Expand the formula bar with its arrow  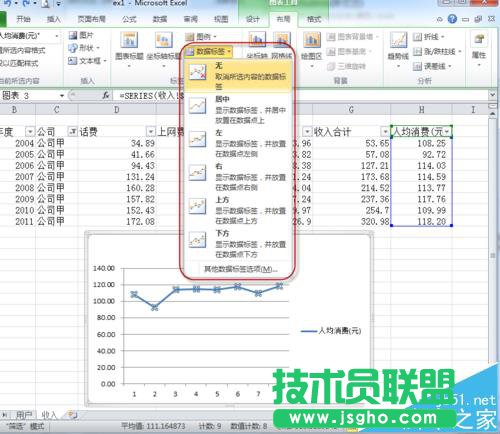click(x=493, y=95)
